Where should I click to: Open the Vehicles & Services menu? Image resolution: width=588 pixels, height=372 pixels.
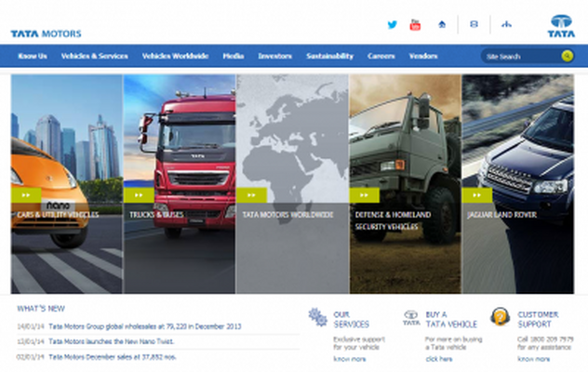point(95,56)
